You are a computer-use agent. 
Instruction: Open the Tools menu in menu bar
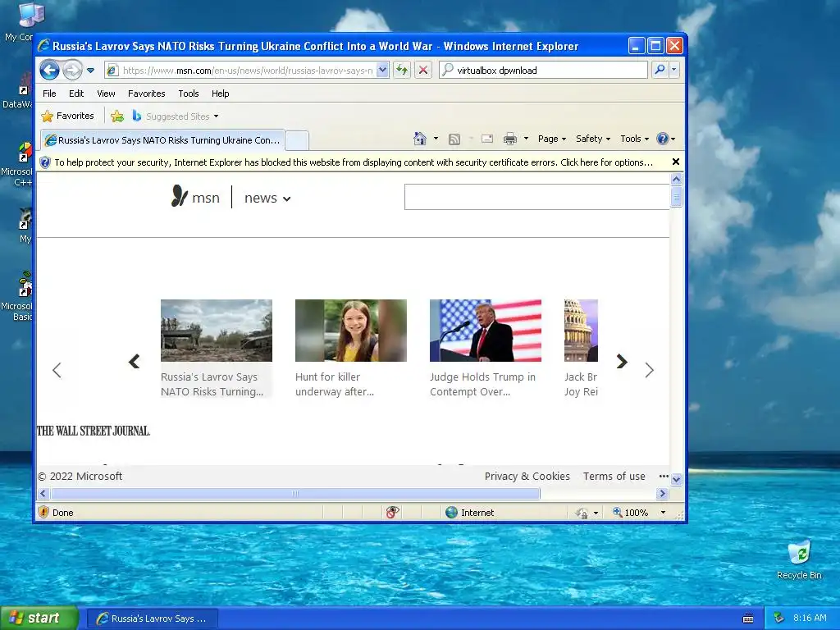pyautogui.click(x=189, y=94)
